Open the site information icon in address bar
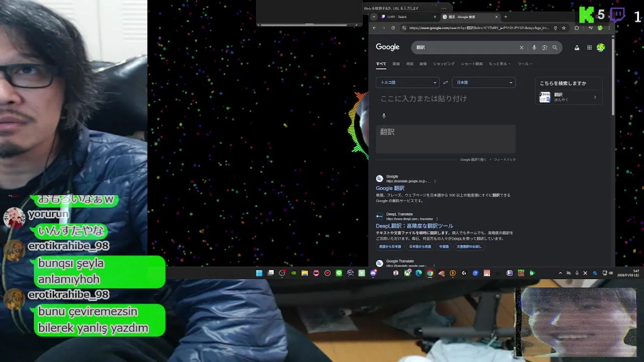The width and height of the screenshot is (644, 362). click(404, 28)
